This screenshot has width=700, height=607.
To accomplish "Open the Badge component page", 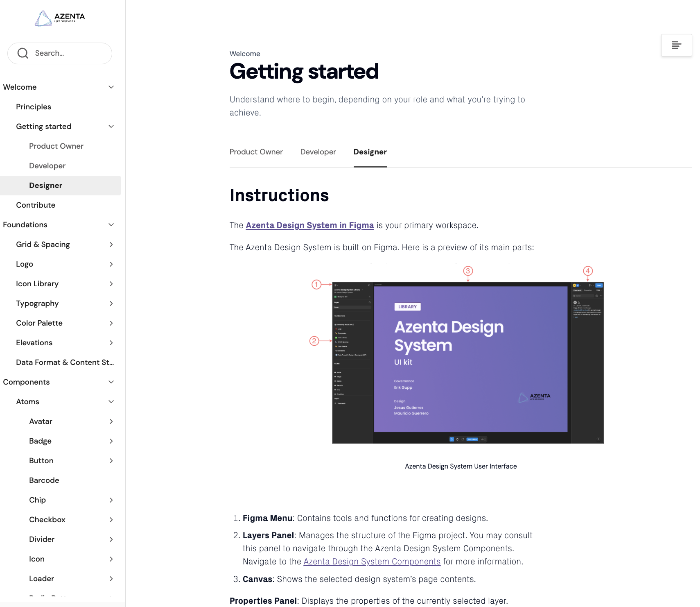I will (40, 441).
